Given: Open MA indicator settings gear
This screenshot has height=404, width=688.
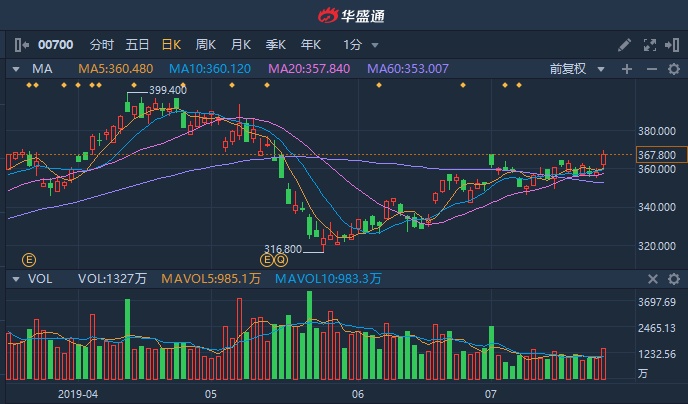Looking at the screenshot, I should (x=674, y=69).
